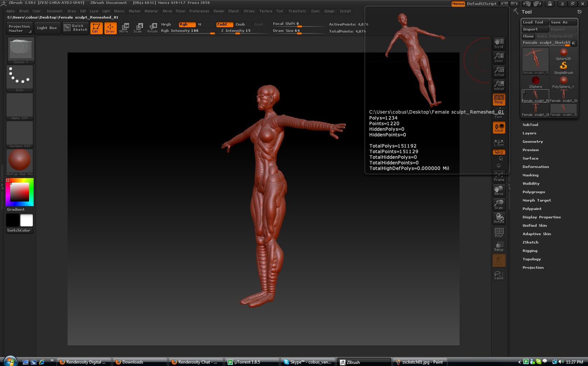Expand the Adaptive Skin section
This screenshot has width=588, height=366.
coord(537,234)
